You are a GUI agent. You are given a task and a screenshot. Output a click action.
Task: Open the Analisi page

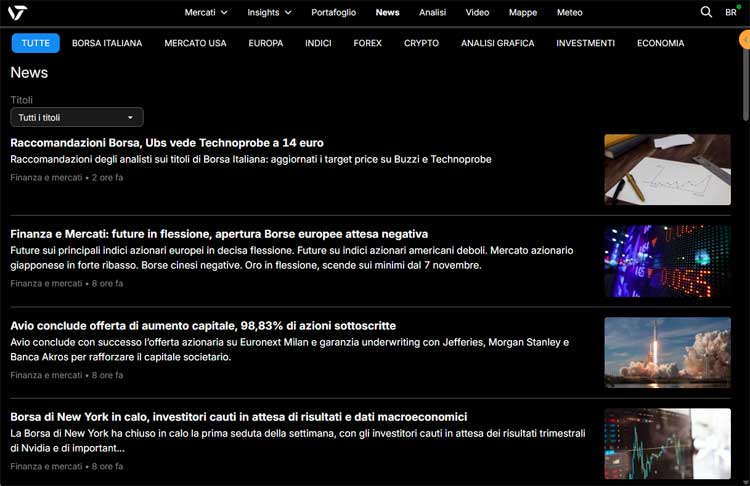(432, 12)
